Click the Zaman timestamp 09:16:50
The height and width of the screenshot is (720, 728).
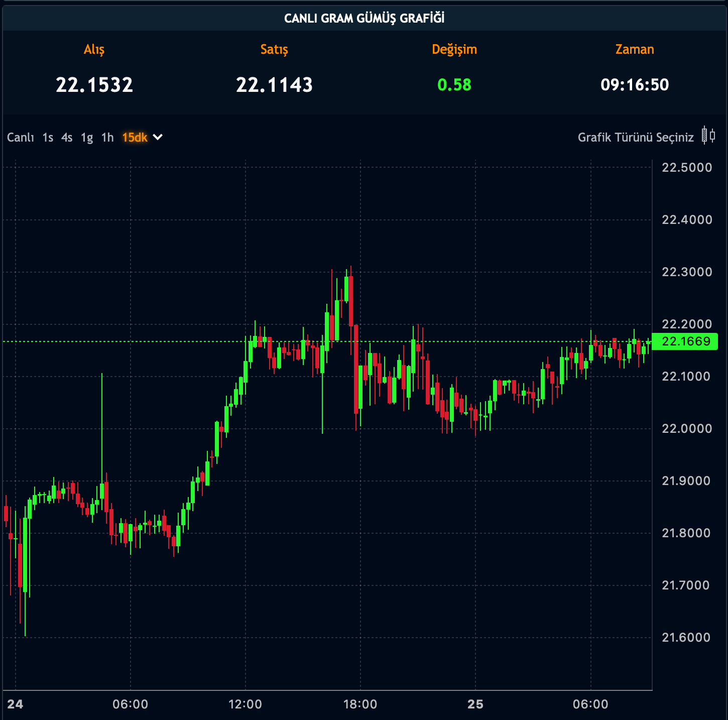(x=635, y=85)
